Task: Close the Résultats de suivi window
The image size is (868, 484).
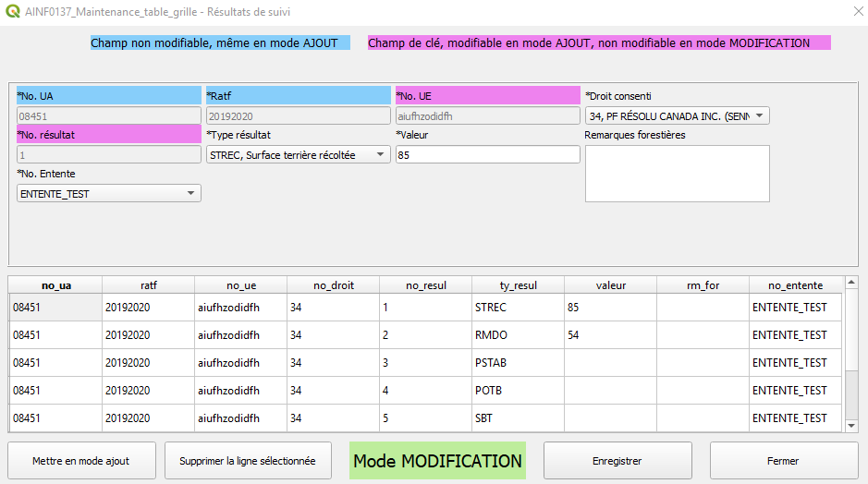Action: [858, 11]
